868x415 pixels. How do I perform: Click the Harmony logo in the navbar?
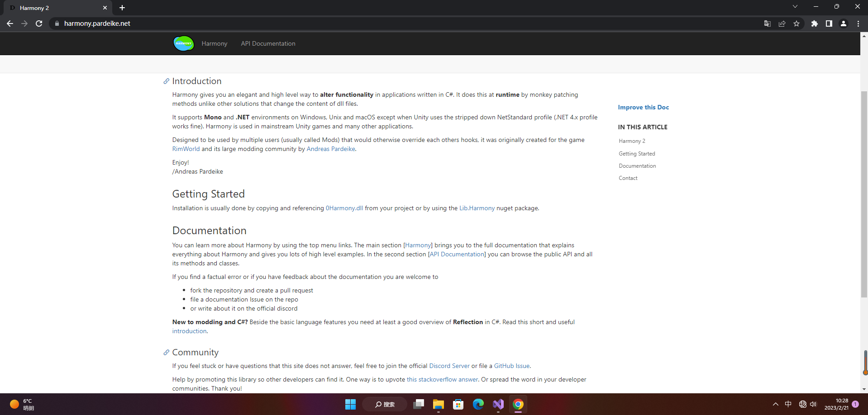point(183,43)
